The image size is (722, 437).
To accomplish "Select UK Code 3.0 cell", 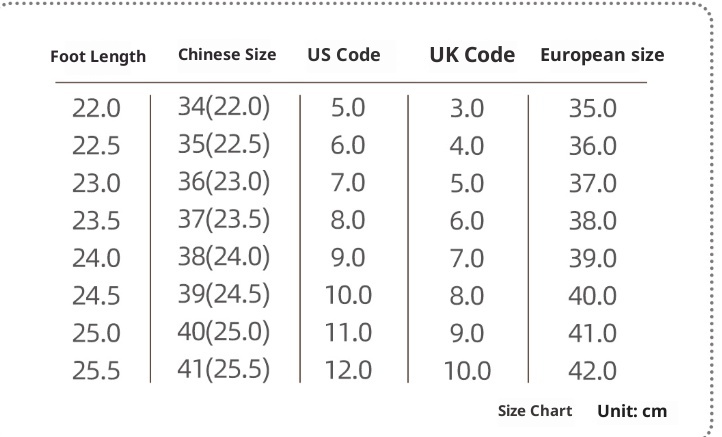I will [x=467, y=109].
